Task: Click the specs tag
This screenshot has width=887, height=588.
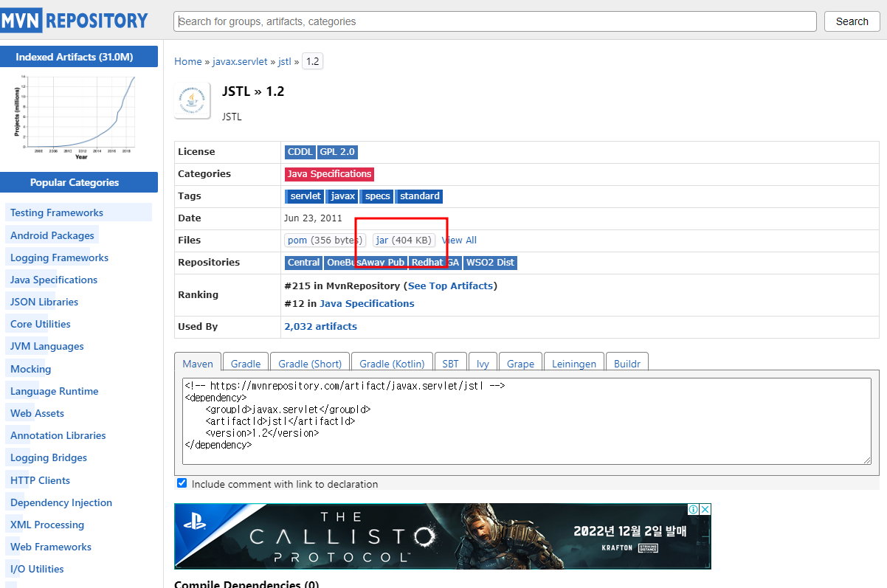Action: point(377,196)
